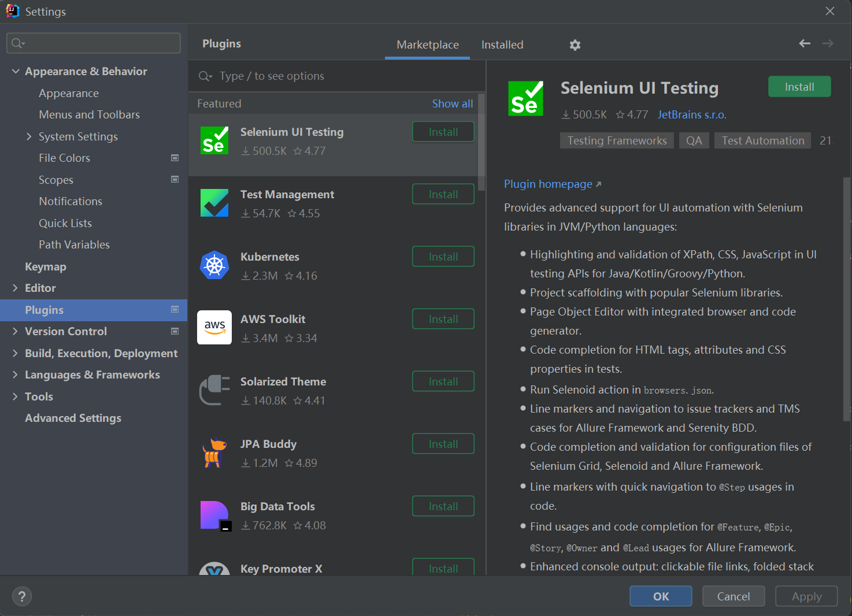
Task: Confirm with the OK button
Action: pos(661,596)
